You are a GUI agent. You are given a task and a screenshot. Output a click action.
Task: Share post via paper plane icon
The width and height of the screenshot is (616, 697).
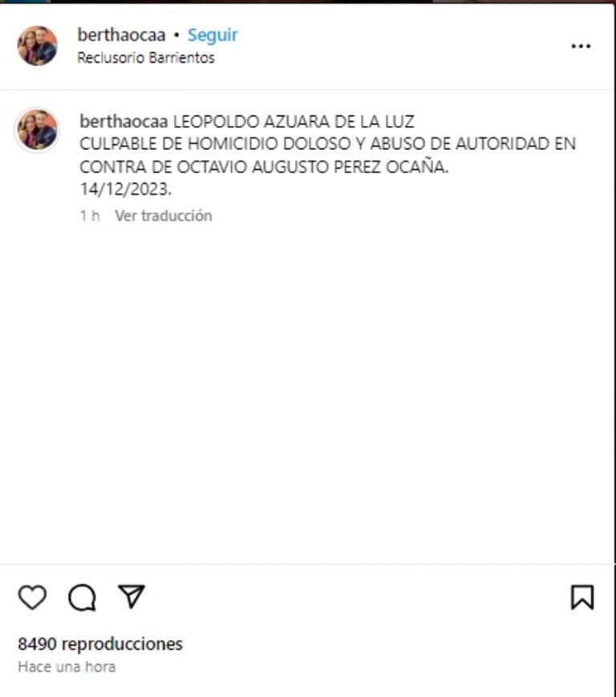tap(132, 596)
